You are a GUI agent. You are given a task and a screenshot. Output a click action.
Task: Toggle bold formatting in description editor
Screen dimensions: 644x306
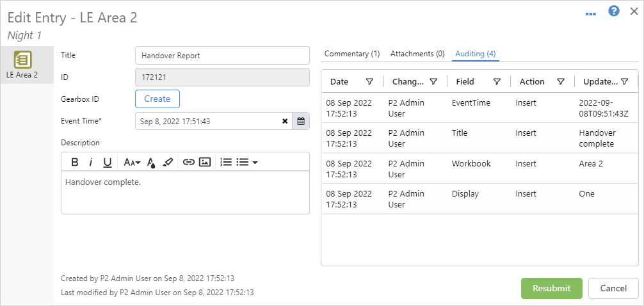pyautogui.click(x=74, y=163)
